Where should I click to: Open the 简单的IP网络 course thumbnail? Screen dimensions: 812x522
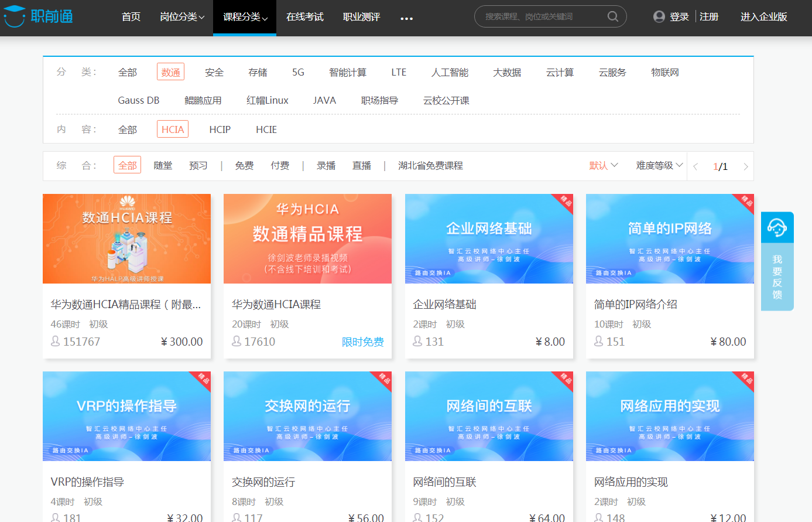(670, 238)
